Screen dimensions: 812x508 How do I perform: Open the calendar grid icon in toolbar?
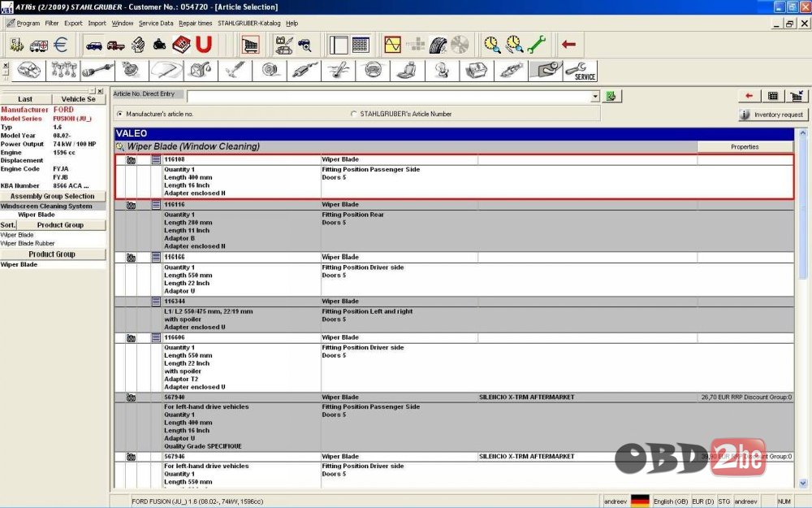point(361,45)
